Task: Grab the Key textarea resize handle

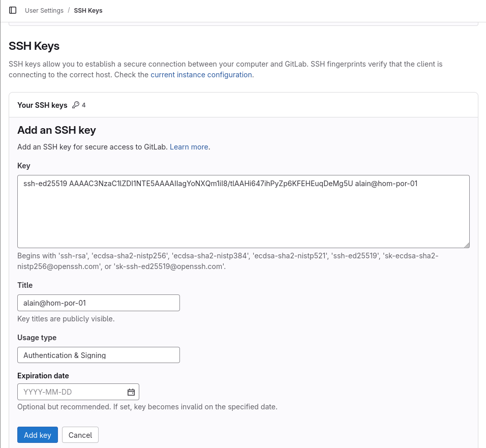Action: click(466, 245)
